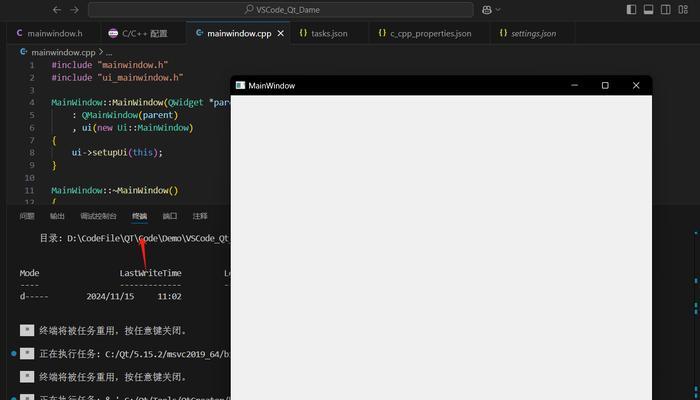Click the MainWindow title text
The width and height of the screenshot is (700, 400).
click(x=271, y=86)
